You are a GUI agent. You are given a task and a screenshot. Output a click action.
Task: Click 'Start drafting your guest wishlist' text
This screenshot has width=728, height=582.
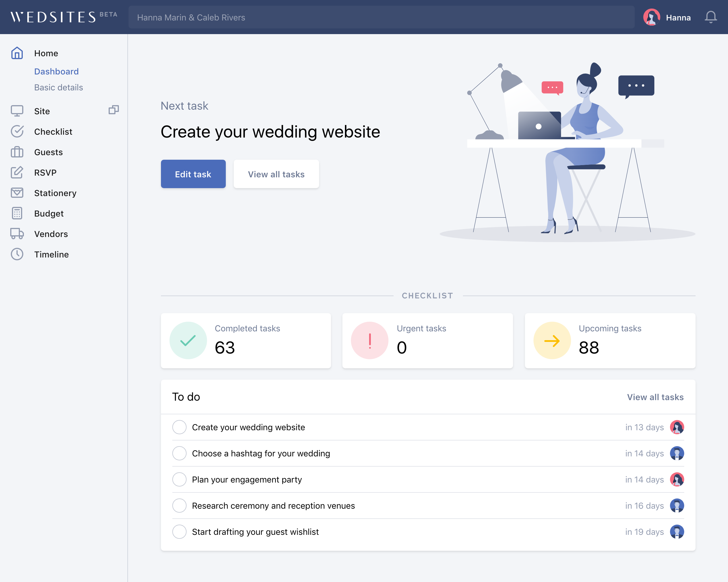click(255, 532)
